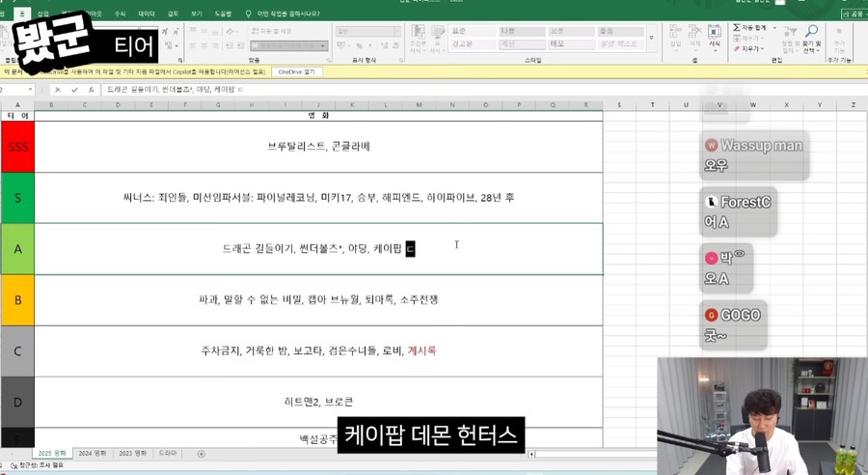The width and height of the screenshot is (868, 475).
Task: Click the horizontal scrollbar left arrow
Action: point(531,454)
